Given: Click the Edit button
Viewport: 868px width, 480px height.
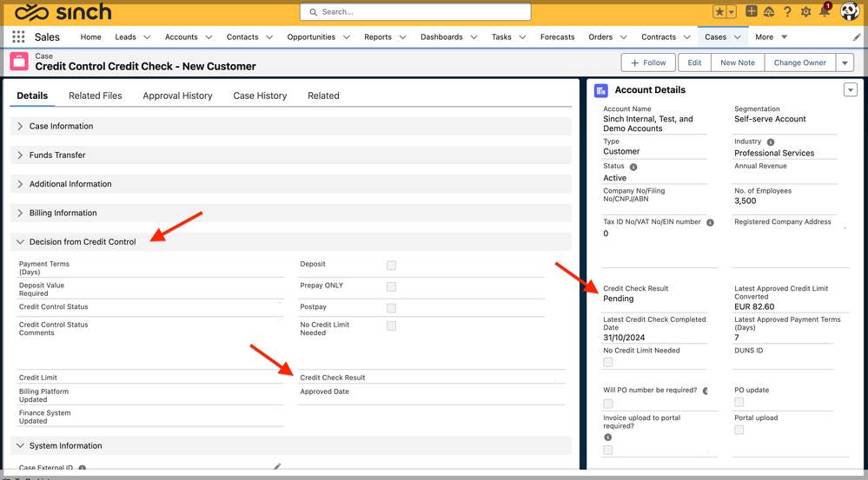Looking at the screenshot, I should 694,63.
